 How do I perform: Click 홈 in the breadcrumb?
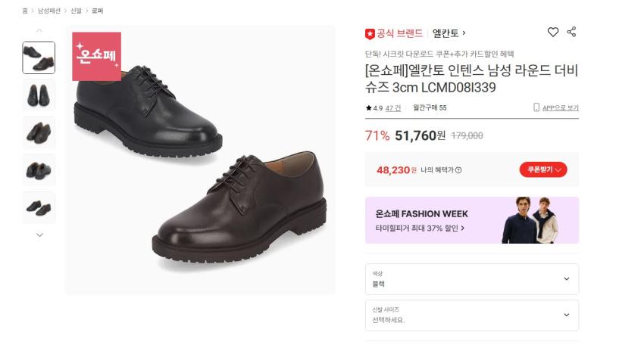click(x=25, y=11)
